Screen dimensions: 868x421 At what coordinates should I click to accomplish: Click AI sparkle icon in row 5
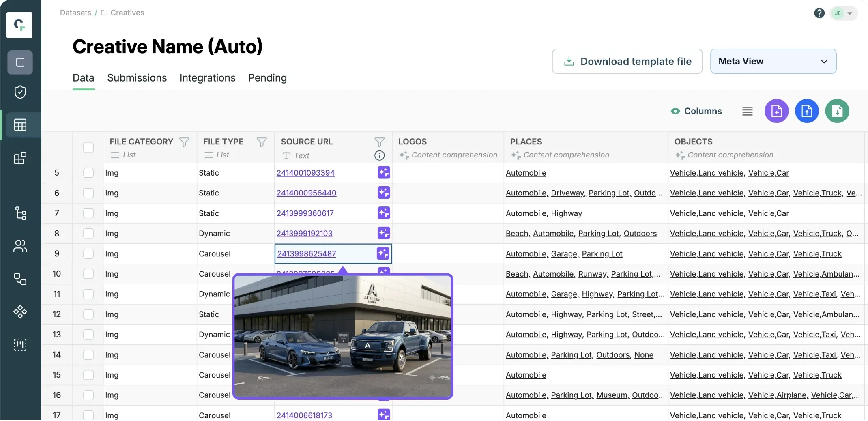pyautogui.click(x=384, y=172)
